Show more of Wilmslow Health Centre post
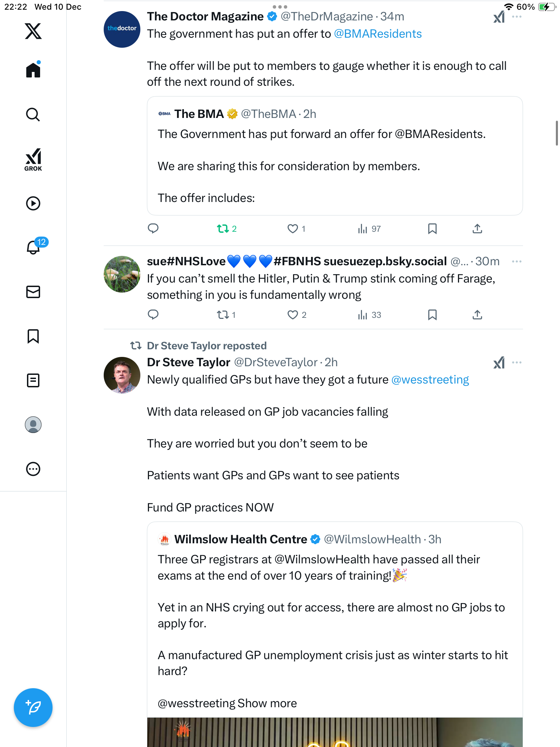The width and height of the screenshot is (560, 747). (x=267, y=703)
